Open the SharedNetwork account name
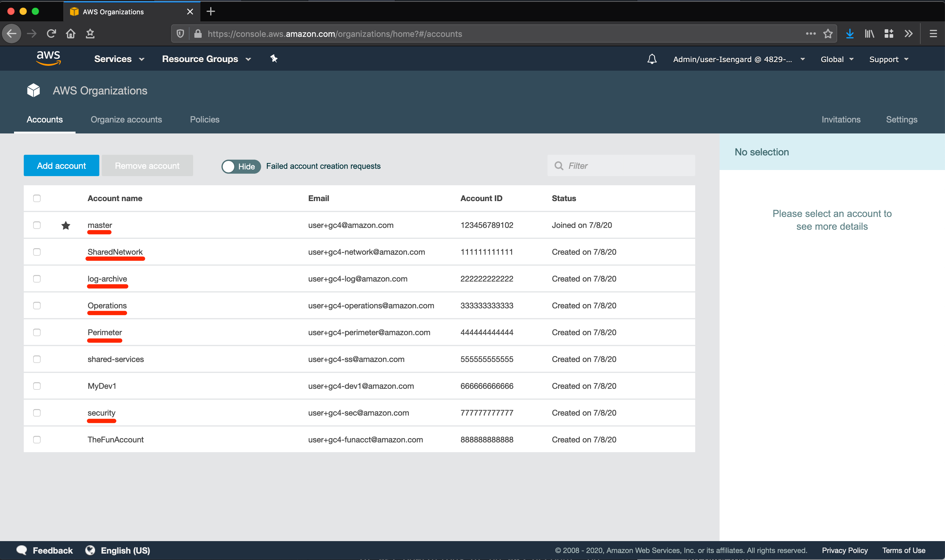945x560 pixels. 115,252
